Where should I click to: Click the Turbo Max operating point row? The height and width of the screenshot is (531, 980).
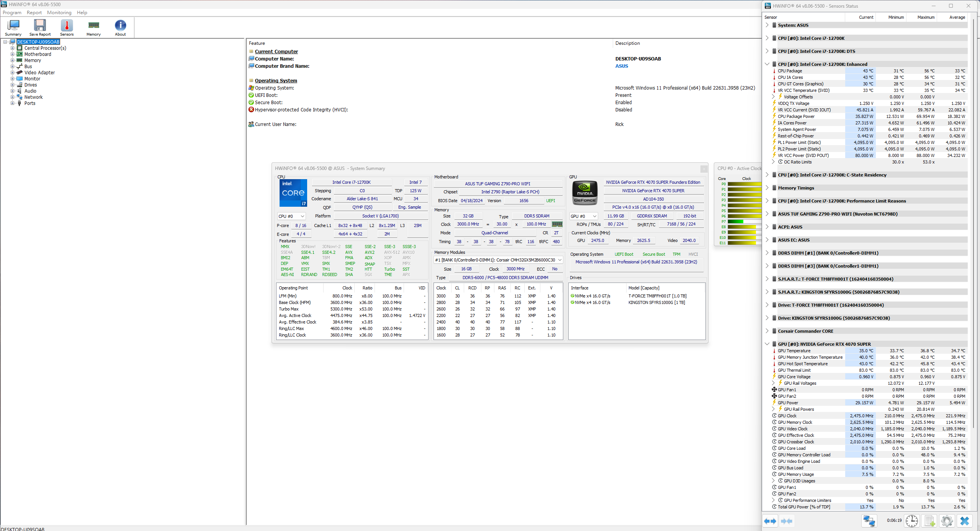click(352, 309)
